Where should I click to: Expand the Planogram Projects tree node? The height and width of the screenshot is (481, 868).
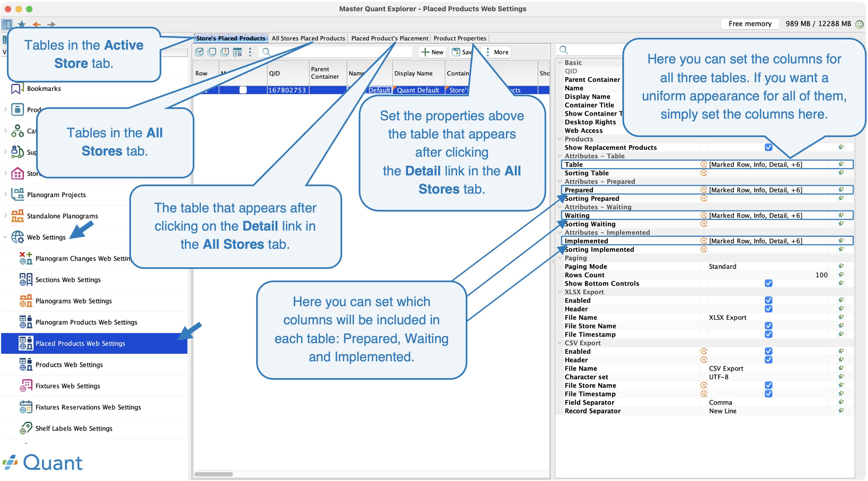pos(5,194)
